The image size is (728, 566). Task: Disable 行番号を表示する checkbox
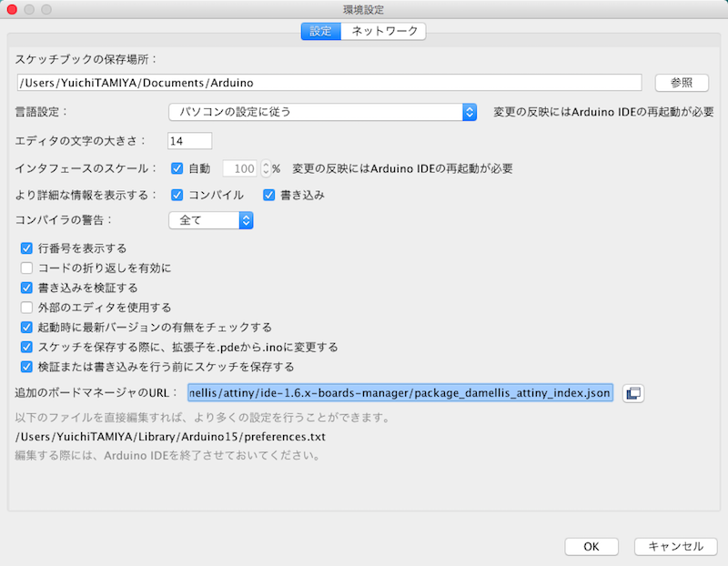(26, 248)
